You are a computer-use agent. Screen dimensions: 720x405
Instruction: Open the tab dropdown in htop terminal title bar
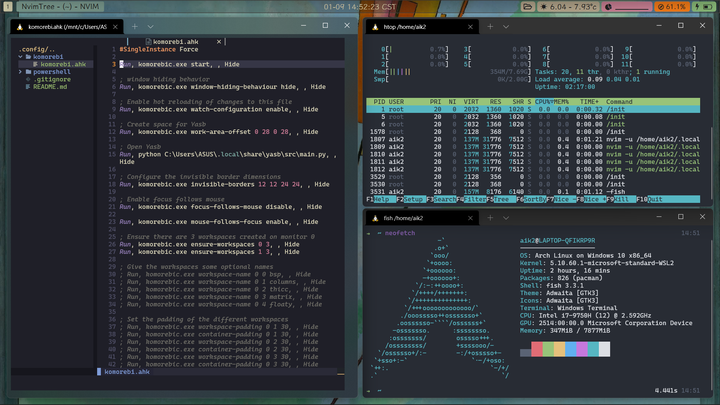508,26
